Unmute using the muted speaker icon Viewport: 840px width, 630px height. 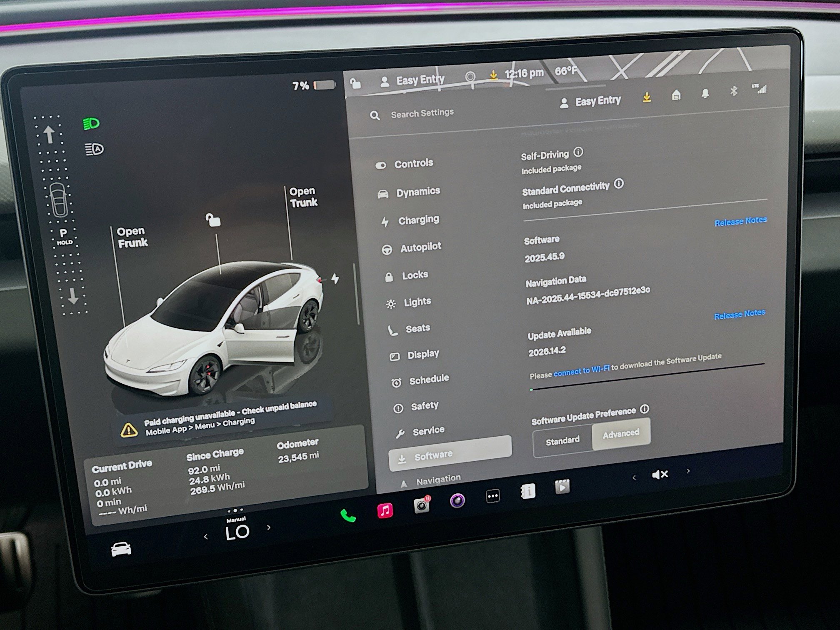660,474
